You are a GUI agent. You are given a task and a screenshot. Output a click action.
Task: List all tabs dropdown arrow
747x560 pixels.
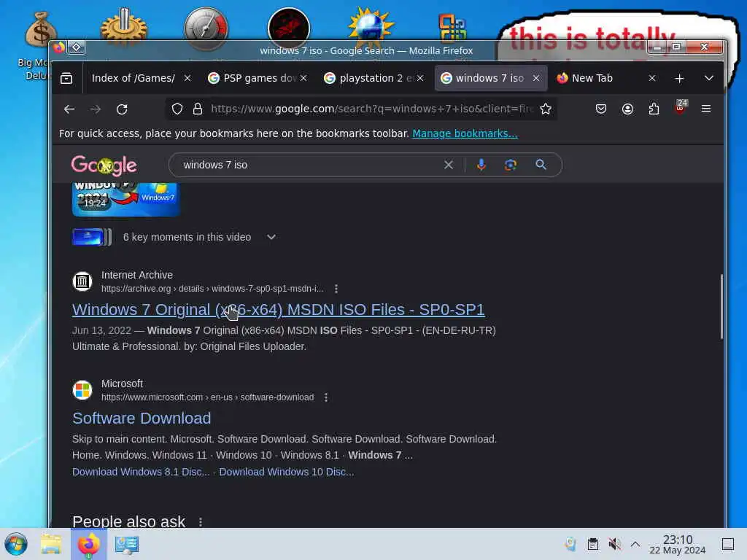coord(709,78)
